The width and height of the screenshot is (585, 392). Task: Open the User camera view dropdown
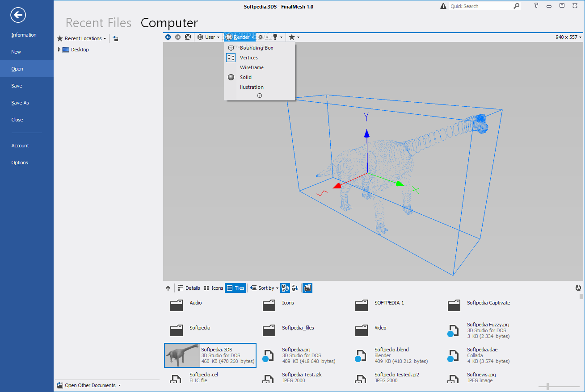(x=209, y=37)
